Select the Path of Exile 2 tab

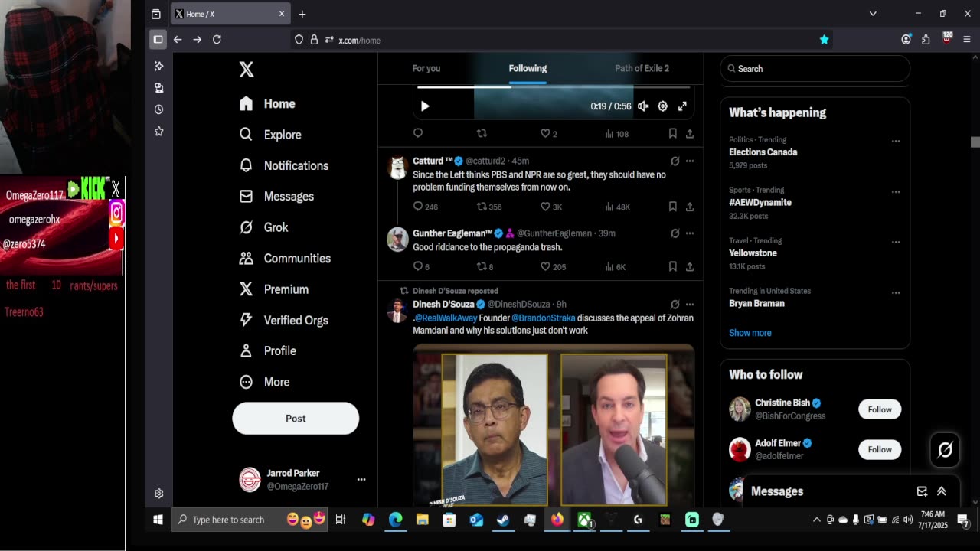(642, 68)
